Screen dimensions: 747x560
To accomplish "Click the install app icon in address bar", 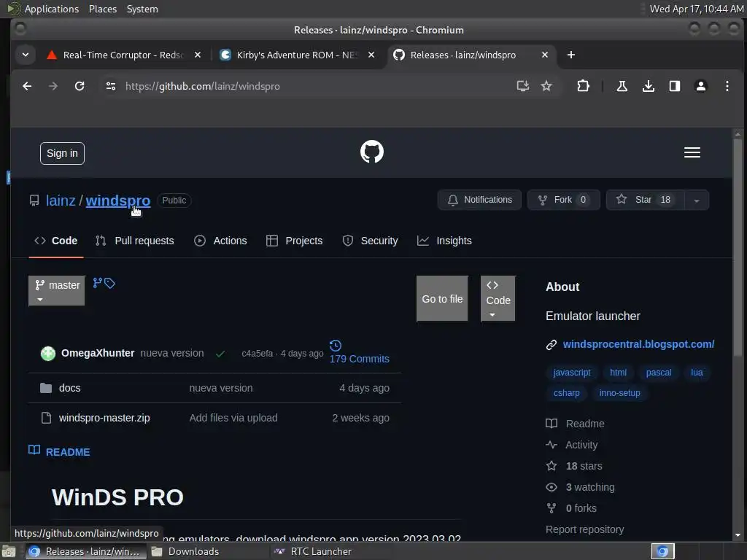I will pos(522,86).
